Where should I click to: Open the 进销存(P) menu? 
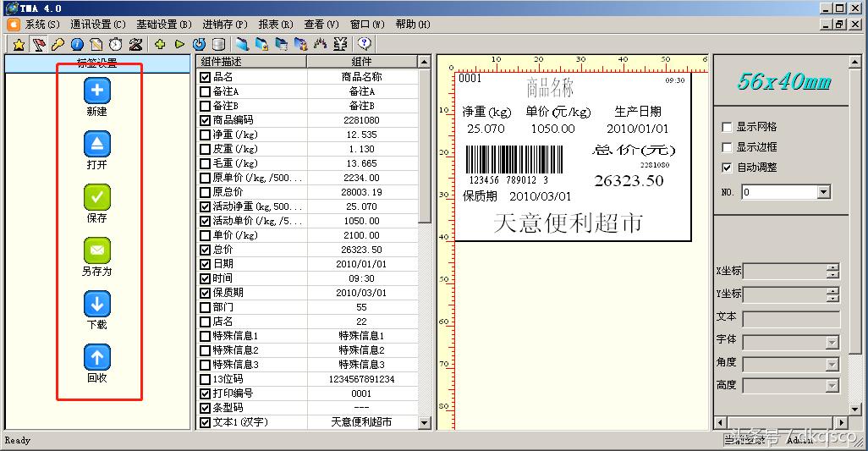click(x=225, y=25)
